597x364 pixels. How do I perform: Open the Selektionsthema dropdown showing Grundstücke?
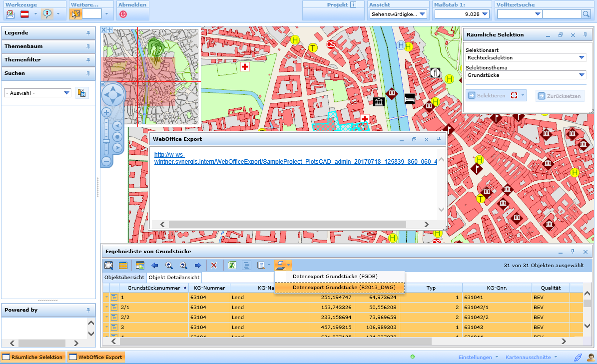coord(581,75)
